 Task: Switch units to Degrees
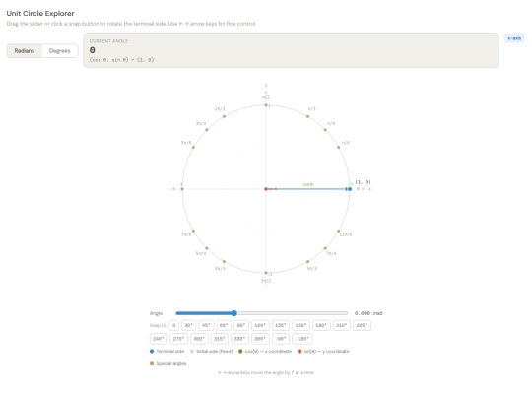(x=60, y=51)
